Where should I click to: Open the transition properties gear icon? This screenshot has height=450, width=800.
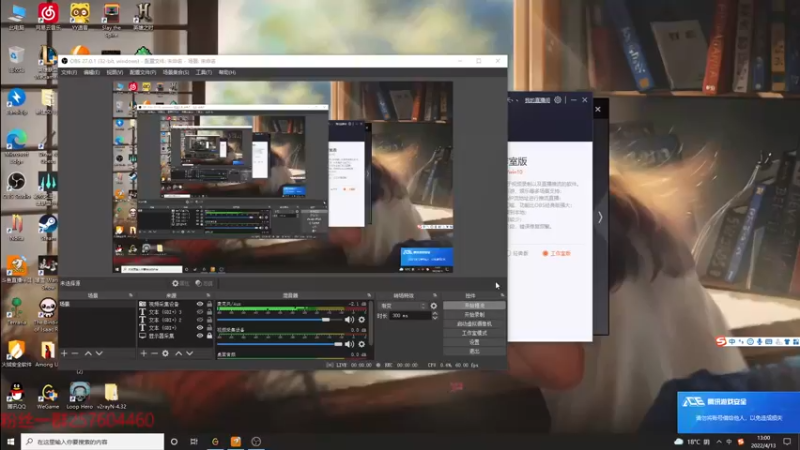pyautogui.click(x=434, y=306)
